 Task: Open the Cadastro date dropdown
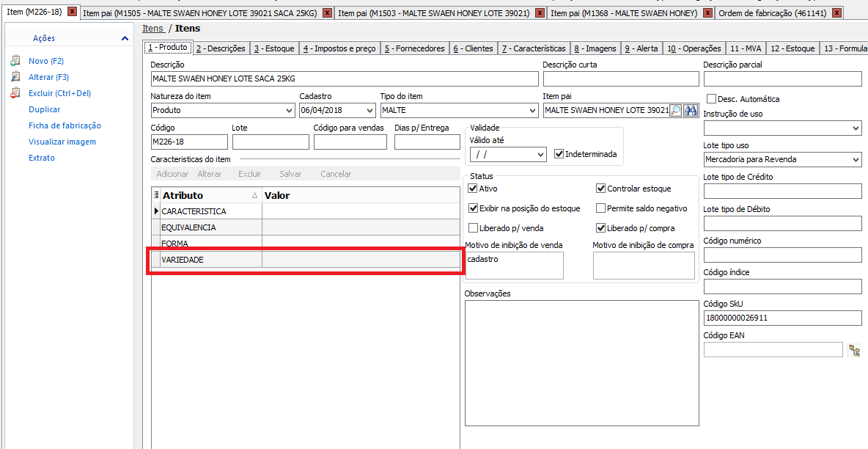pyautogui.click(x=369, y=110)
